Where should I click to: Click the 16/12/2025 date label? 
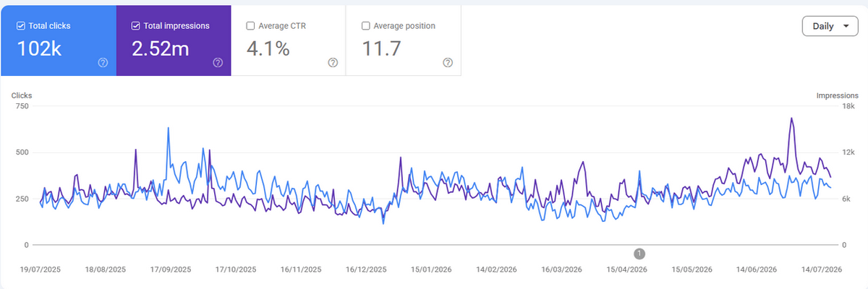click(x=366, y=269)
